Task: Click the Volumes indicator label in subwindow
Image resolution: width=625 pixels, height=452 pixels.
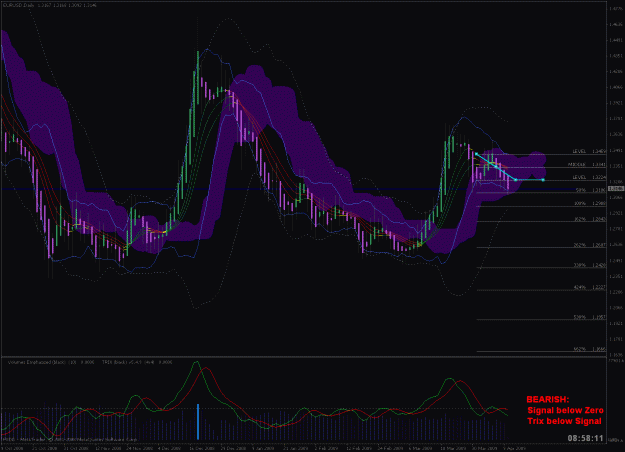Action: coord(51,362)
